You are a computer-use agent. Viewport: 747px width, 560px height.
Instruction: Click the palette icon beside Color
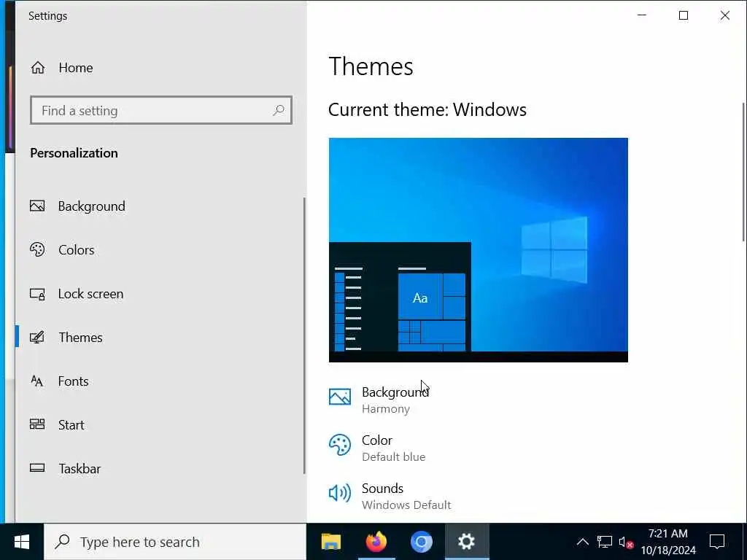[x=340, y=445]
